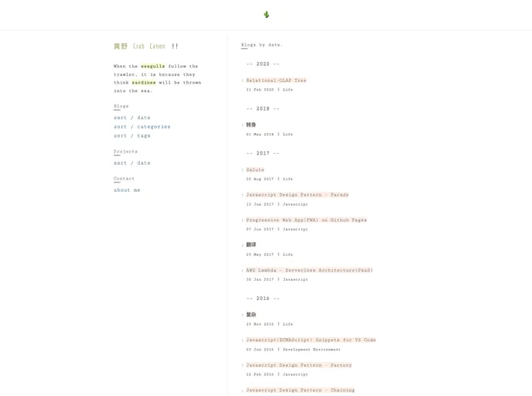Open AWS Lambda Serverless Architecture post
This screenshot has height=396, width=532.
(x=309, y=271)
